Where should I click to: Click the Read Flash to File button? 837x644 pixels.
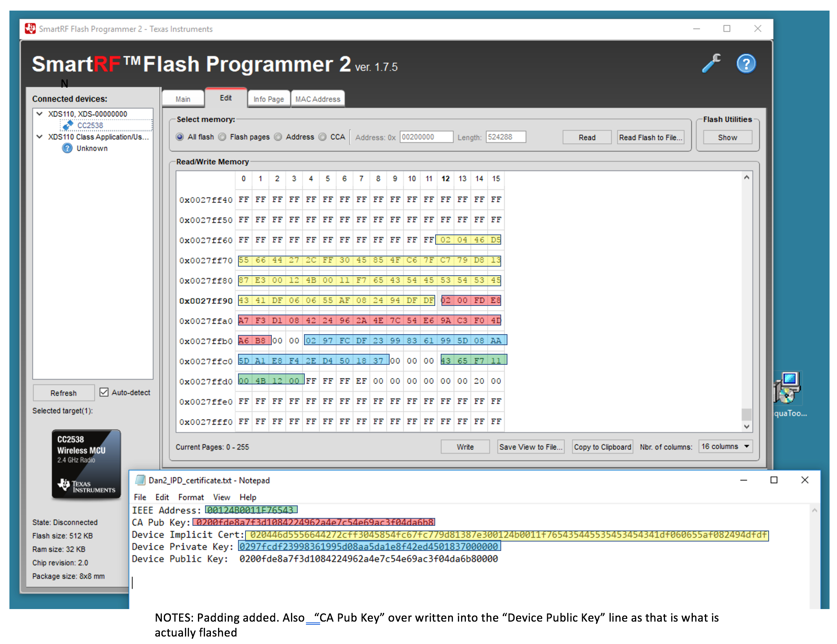coord(650,137)
